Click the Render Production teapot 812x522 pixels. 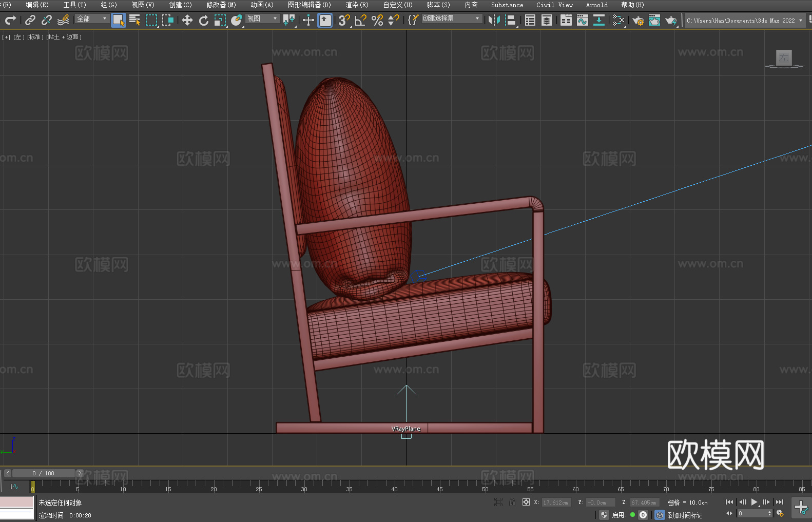pos(671,20)
